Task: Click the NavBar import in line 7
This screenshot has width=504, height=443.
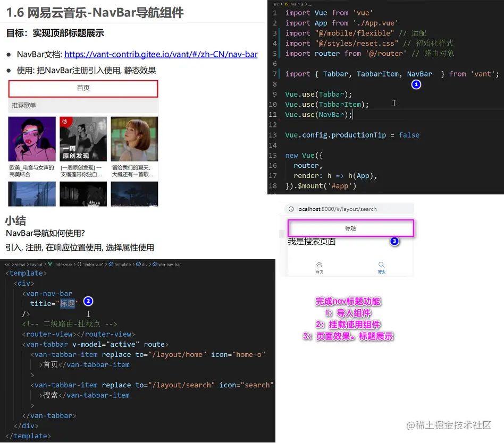Action: click(x=419, y=74)
